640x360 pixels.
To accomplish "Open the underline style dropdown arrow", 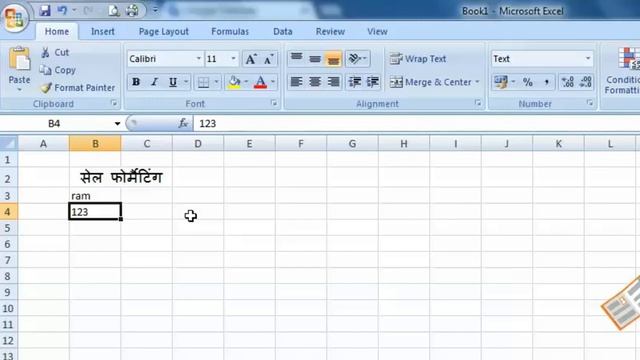I will tap(186, 82).
